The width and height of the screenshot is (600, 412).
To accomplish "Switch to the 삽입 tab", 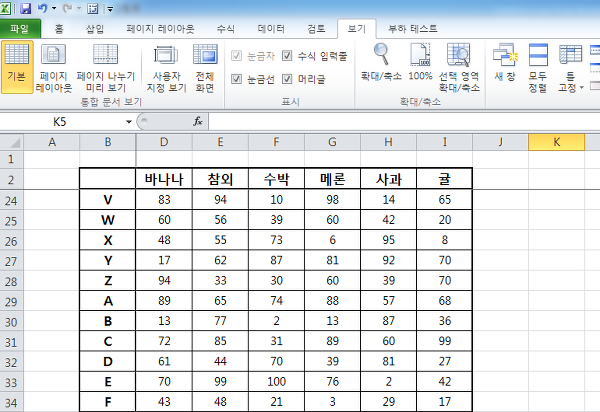I will [x=95, y=29].
